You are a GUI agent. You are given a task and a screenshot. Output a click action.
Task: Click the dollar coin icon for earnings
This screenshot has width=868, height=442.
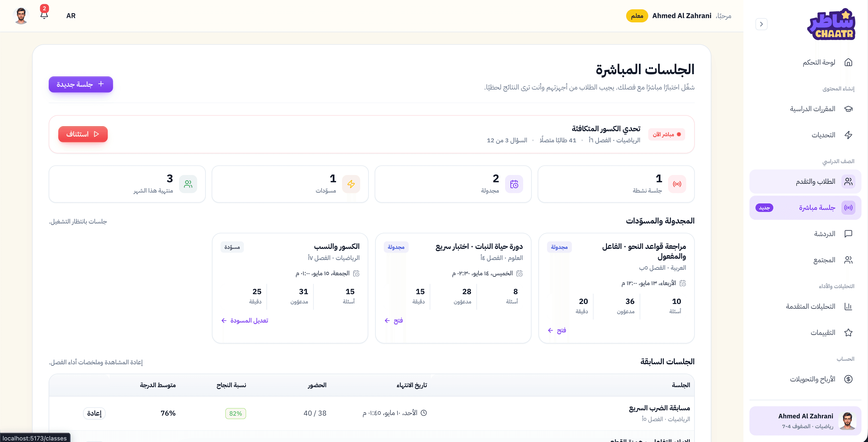pos(848,379)
